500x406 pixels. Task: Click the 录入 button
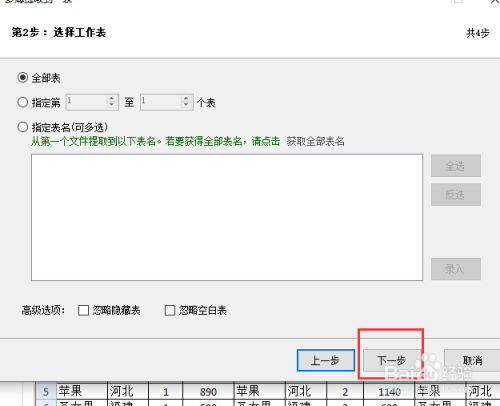pyautogui.click(x=456, y=269)
